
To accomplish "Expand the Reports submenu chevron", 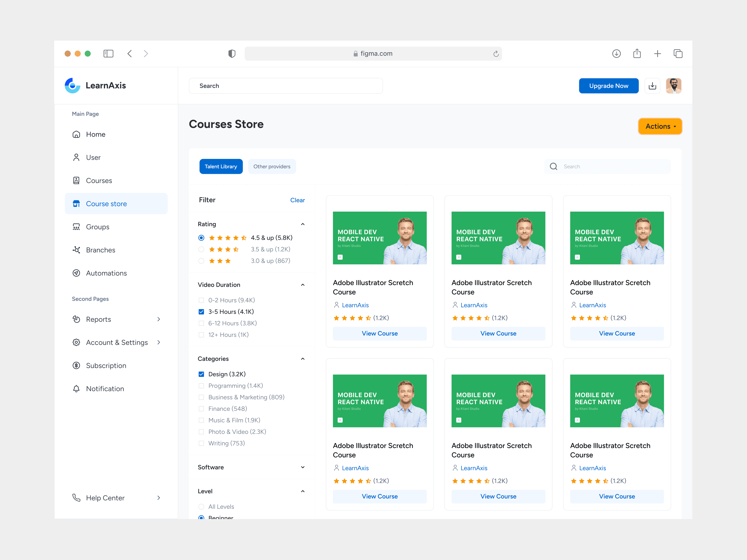I will (159, 319).
